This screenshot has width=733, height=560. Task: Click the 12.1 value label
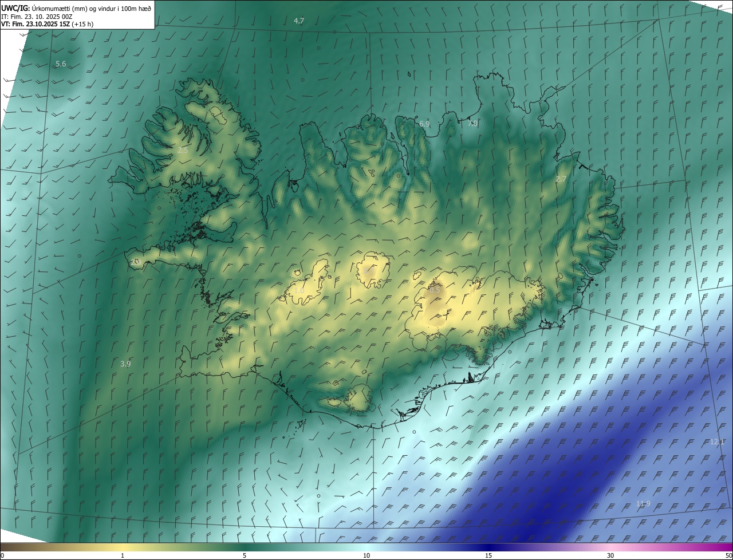(x=717, y=441)
